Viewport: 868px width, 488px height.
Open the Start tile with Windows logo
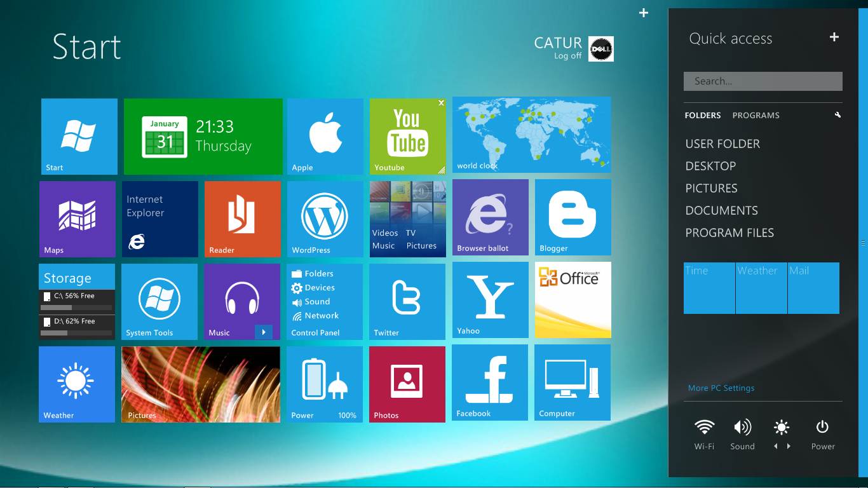(x=79, y=137)
